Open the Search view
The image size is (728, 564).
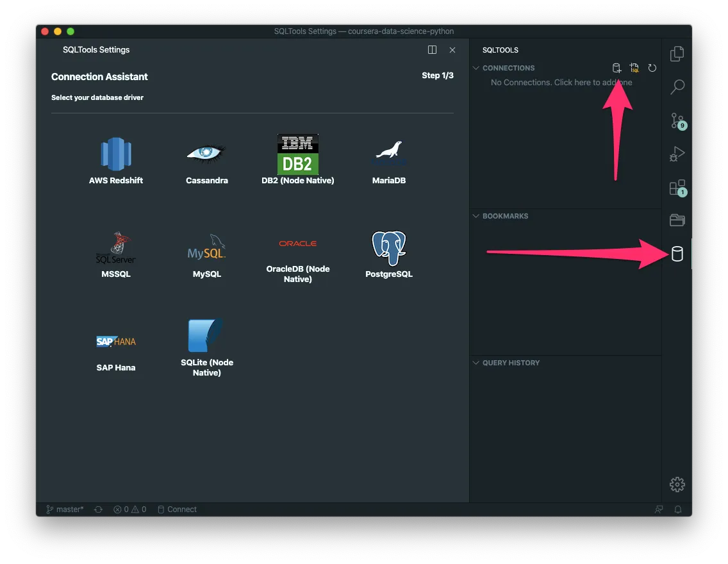(677, 87)
